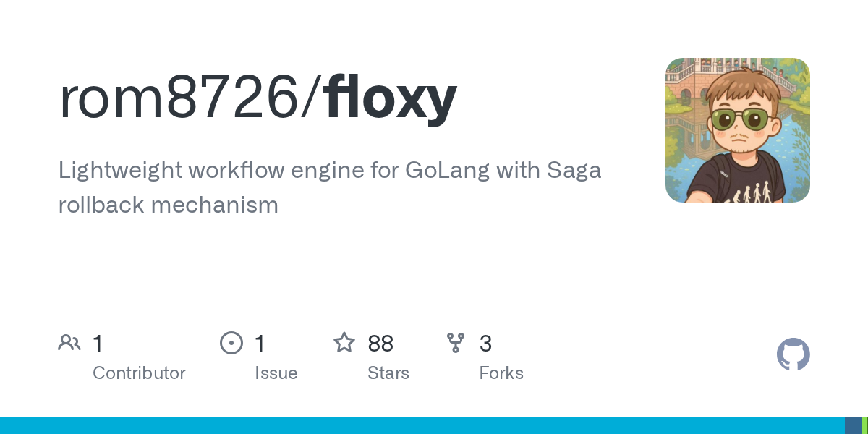Click the dark blue language bar segment
Viewport: 868px width, 434px height.
[853, 425]
